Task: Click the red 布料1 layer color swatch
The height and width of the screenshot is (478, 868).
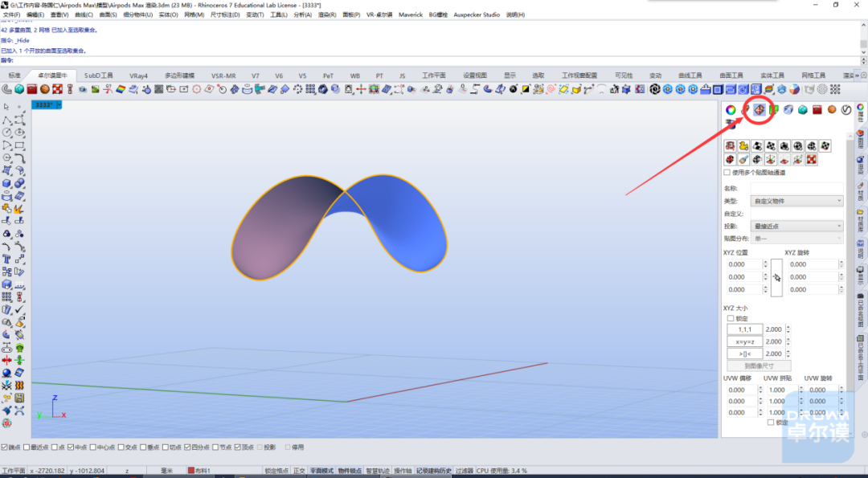Action: (x=191, y=471)
